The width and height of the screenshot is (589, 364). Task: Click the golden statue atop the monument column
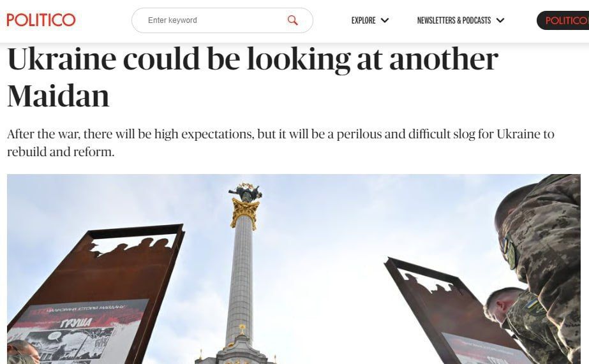pos(245,191)
